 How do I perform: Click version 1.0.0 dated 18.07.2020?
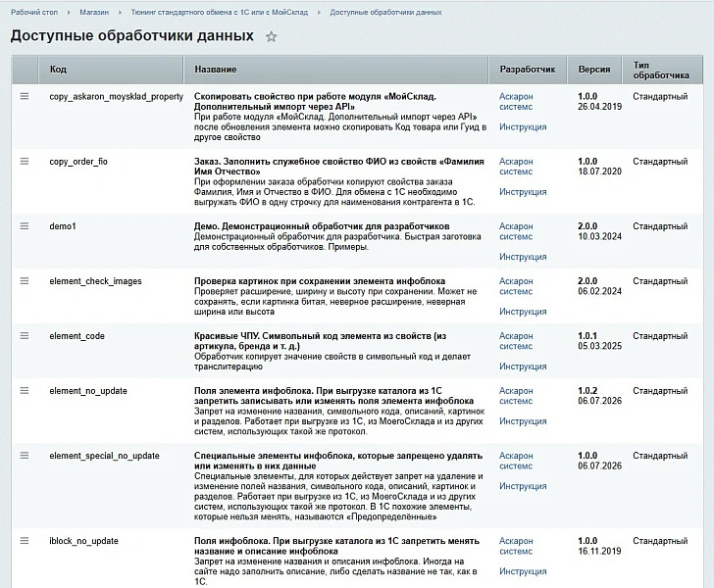coord(599,167)
